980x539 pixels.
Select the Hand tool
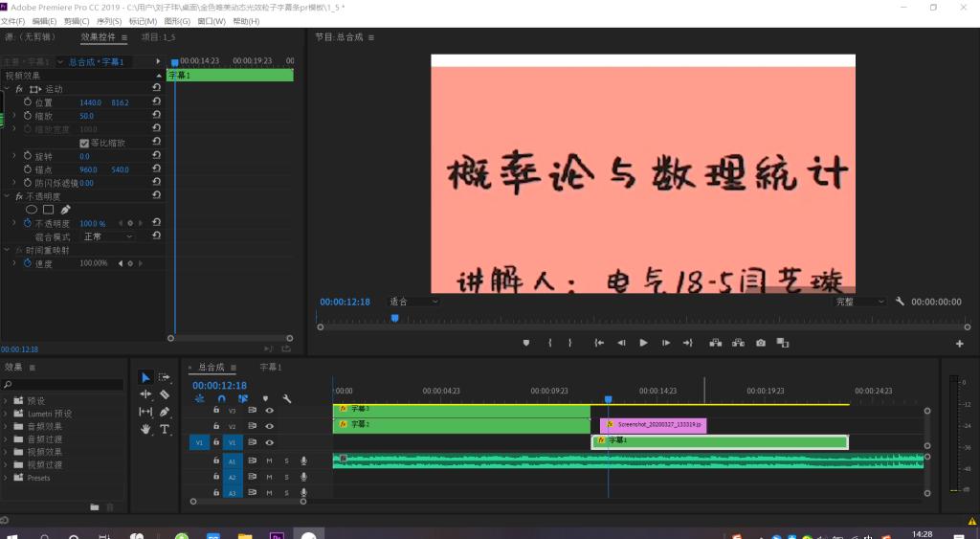pyautogui.click(x=145, y=430)
